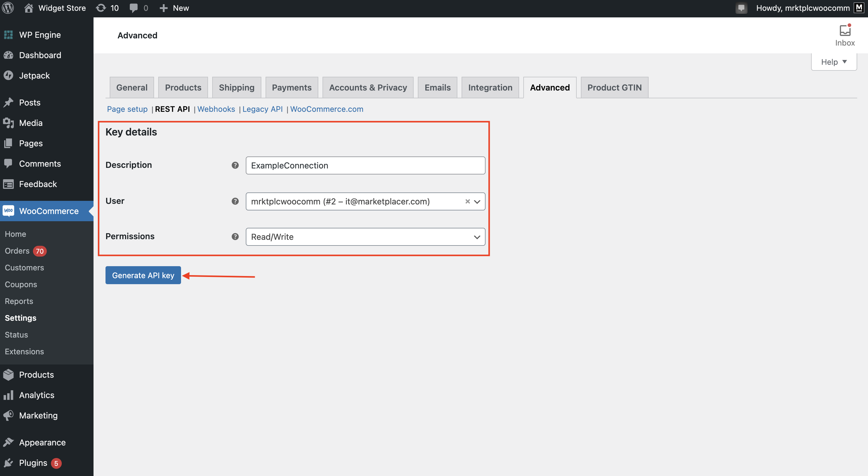This screenshot has width=868, height=476.
Task: Click the Products box icon in sidebar
Action: 8,375
